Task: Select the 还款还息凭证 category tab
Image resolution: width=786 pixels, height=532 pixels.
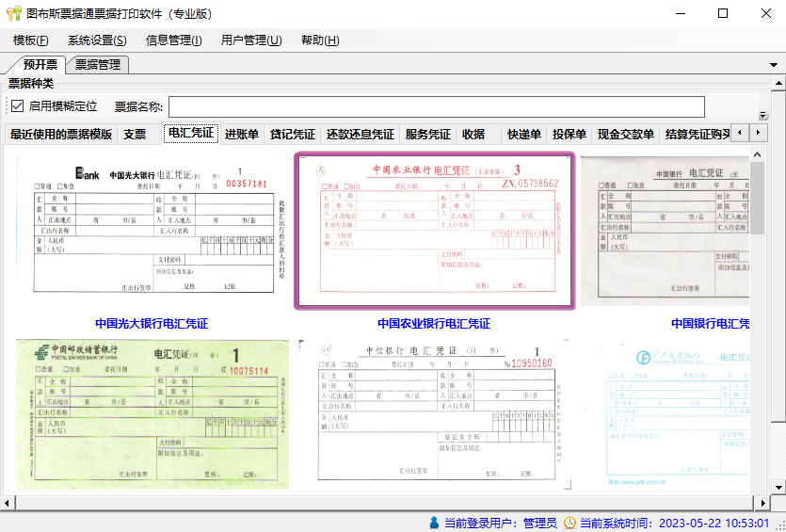Action: 360,135
